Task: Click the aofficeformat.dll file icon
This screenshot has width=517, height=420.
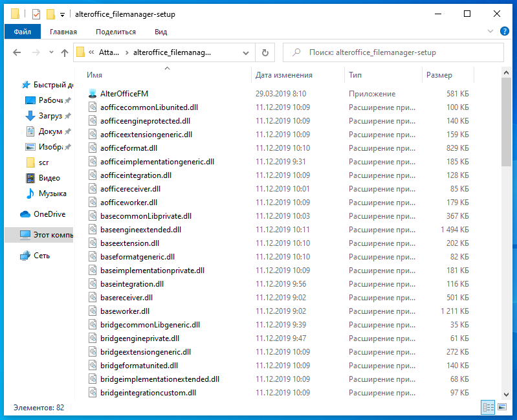Action: 93,148
